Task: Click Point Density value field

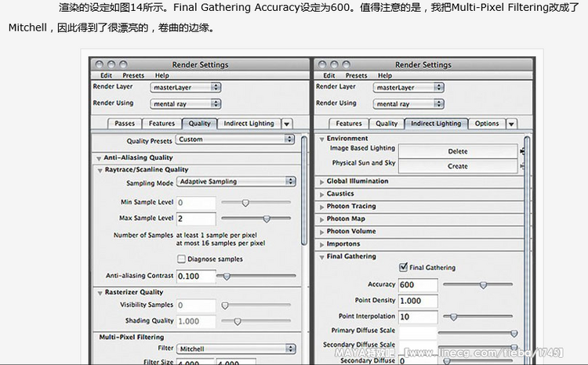Action: tap(418, 301)
